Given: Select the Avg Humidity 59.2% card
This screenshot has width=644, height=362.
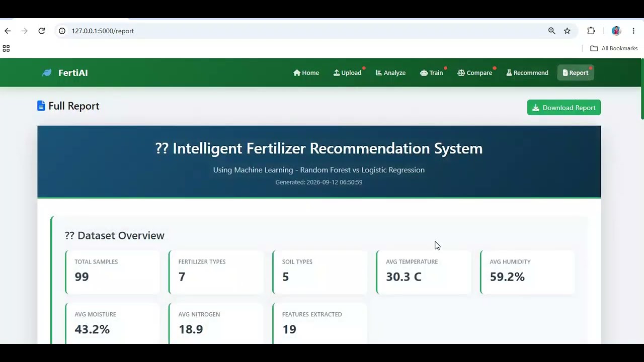Looking at the screenshot, I should click(x=527, y=271).
